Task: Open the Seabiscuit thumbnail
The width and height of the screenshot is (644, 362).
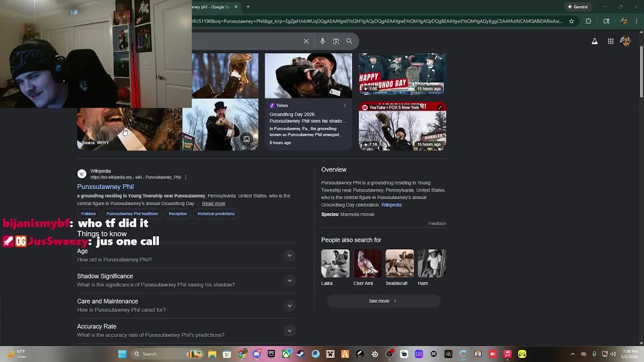Action: pyautogui.click(x=399, y=263)
